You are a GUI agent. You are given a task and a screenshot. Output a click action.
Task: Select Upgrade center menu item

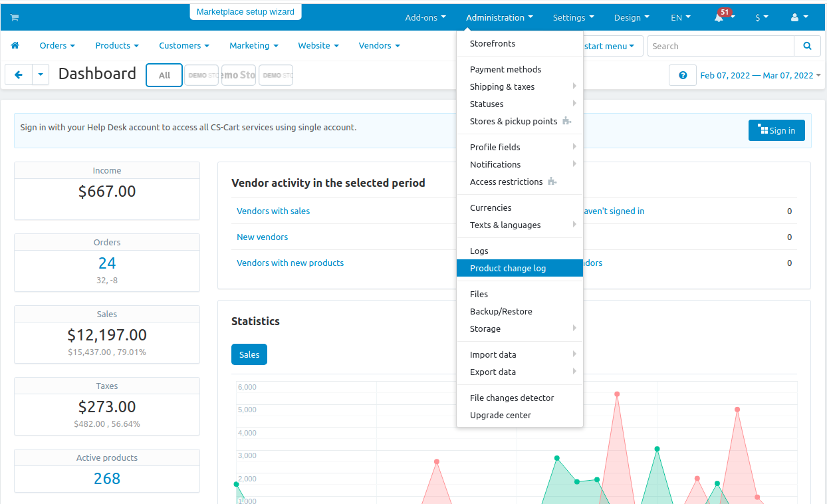coord(520,415)
